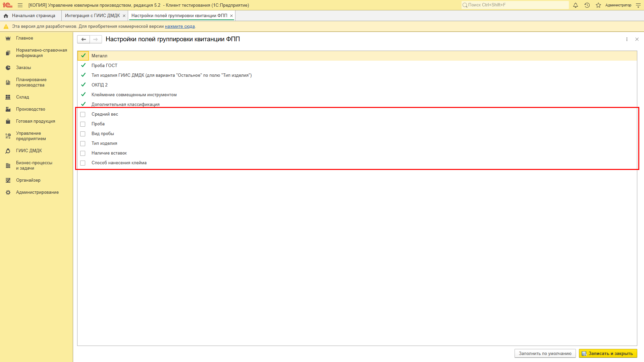Switch to Интеграция с ГИИС ДМДК tab
644x362 pixels.
click(x=92, y=16)
